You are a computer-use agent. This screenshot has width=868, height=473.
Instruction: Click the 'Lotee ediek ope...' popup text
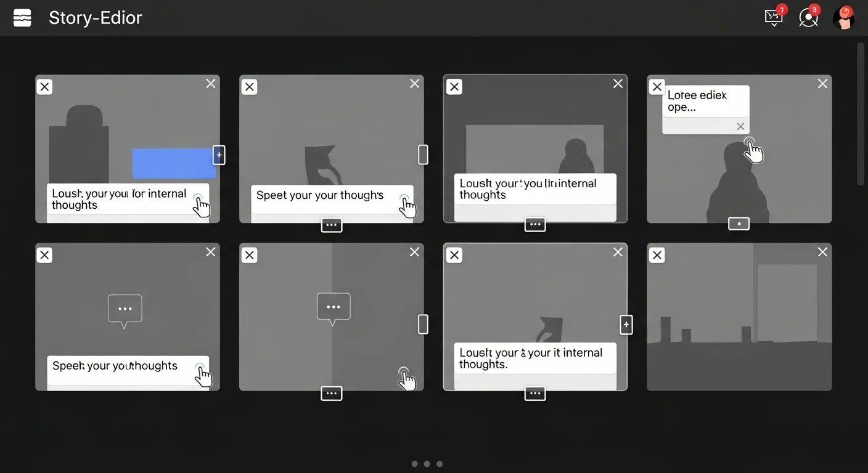[x=697, y=101]
